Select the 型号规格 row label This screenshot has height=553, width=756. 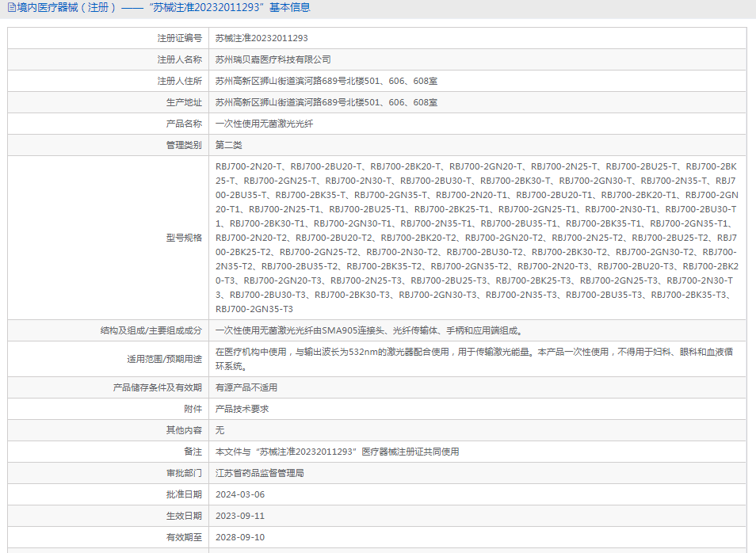[x=184, y=238]
